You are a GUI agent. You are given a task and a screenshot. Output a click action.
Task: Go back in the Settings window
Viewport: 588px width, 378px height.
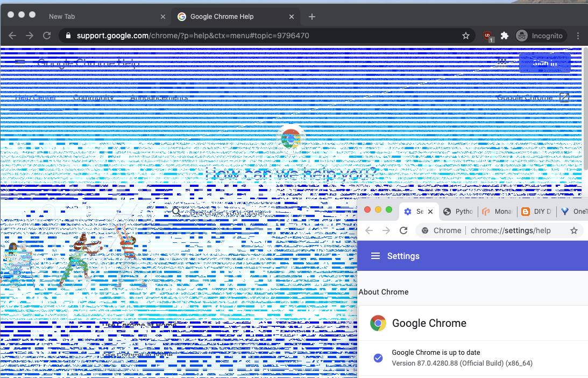tap(369, 230)
